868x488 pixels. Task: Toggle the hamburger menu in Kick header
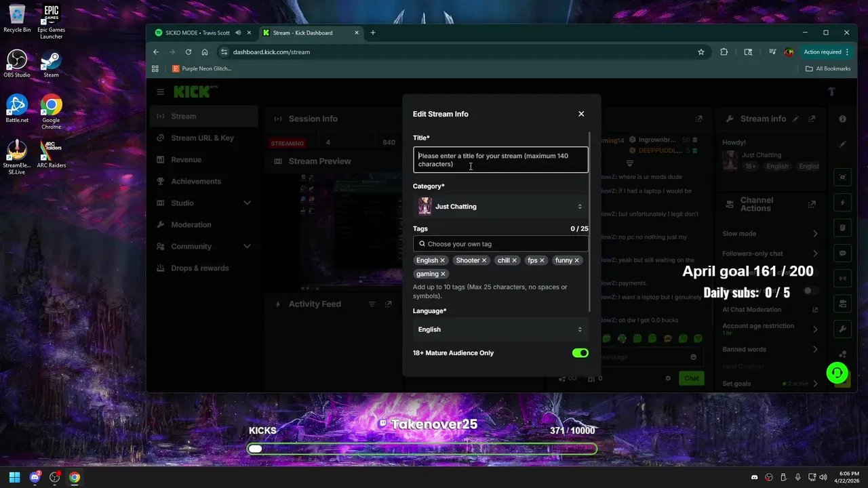[x=160, y=91]
